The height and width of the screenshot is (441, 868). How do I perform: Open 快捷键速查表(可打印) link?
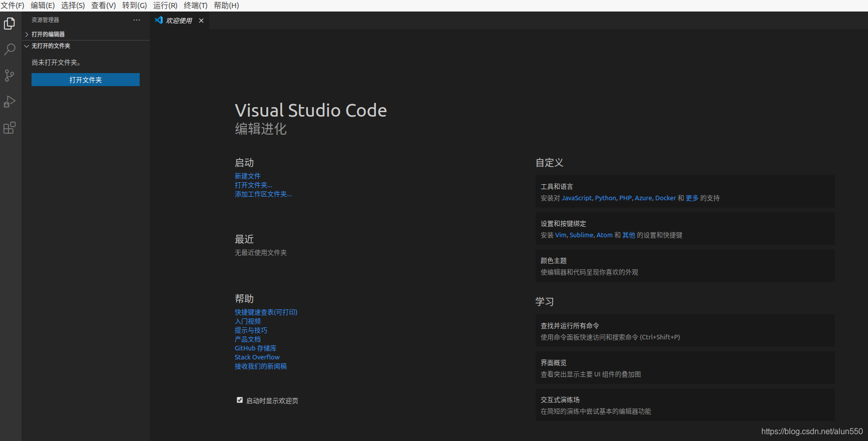266,312
